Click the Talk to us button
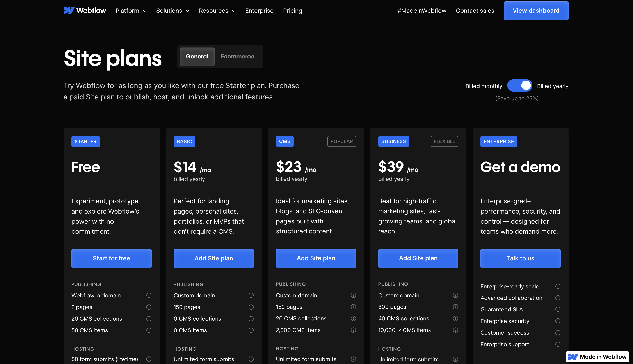 [x=520, y=258]
